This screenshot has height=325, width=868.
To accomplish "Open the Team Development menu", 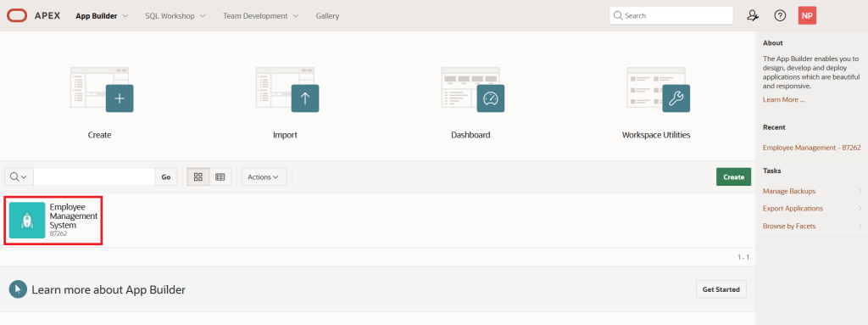I will click(x=261, y=16).
